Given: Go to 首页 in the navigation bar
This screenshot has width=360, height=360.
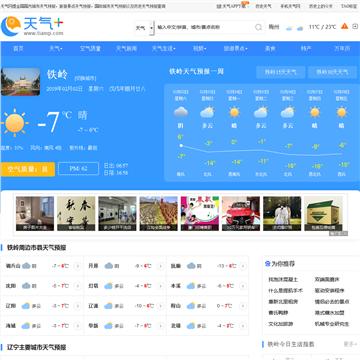Looking at the screenshot, I should coord(18,49).
